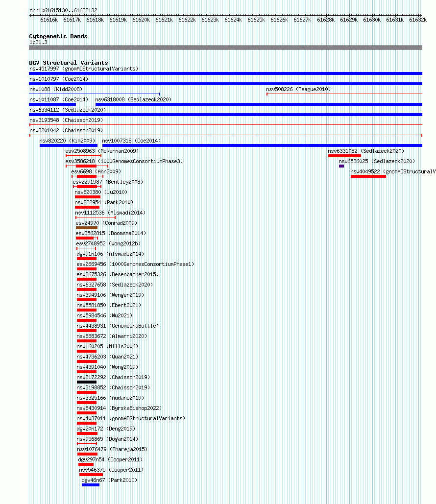Click esv3586218 (1000GenomesConsortiumPhase3) label
The height and width of the screenshot is (504, 436).
point(124,161)
